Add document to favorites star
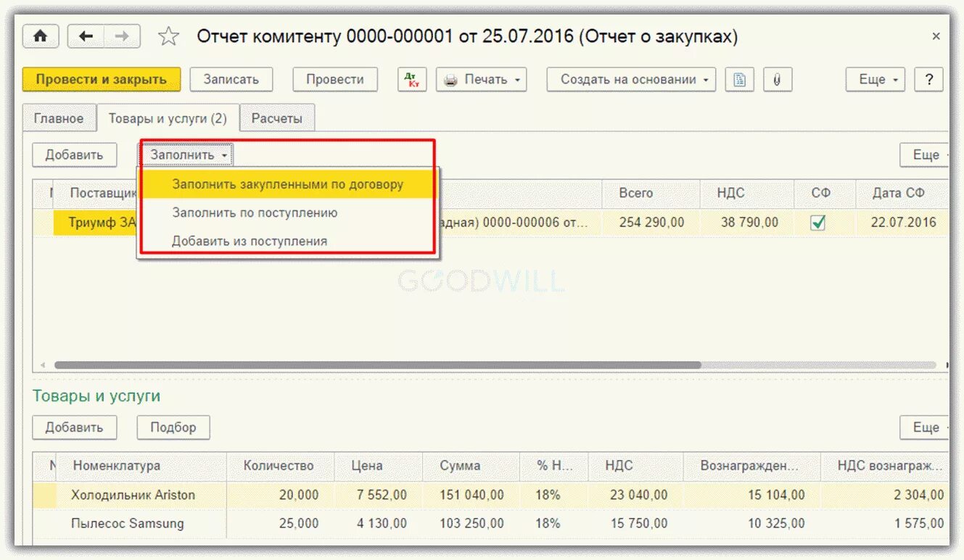Viewport: 964px width, 560px height. [168, 36]
